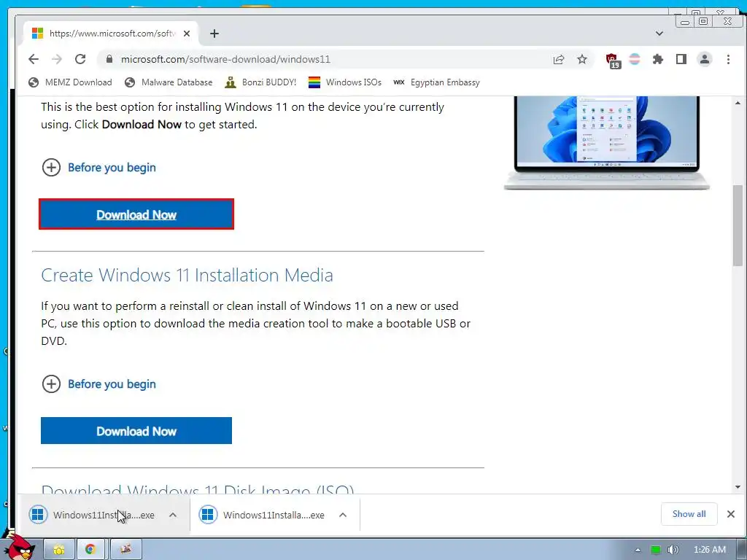
Task: Open the Extensions puzzle piece menu
Action: coord(658,59)
